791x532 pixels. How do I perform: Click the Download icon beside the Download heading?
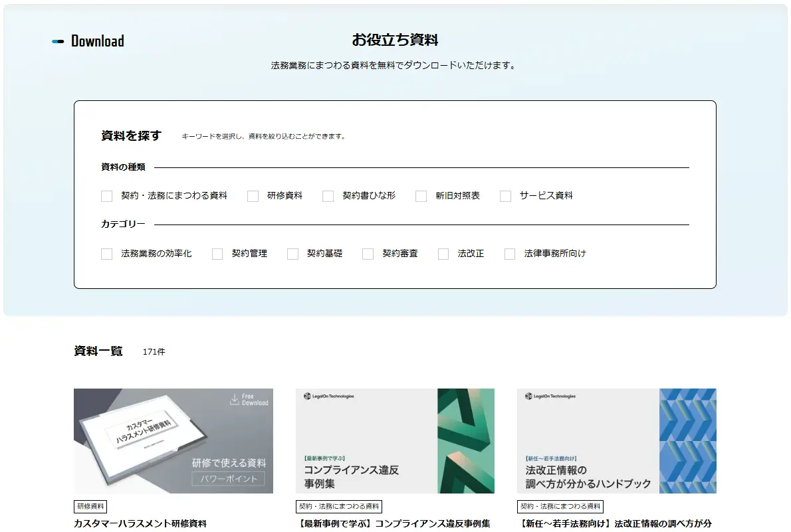tap(58, 41)
